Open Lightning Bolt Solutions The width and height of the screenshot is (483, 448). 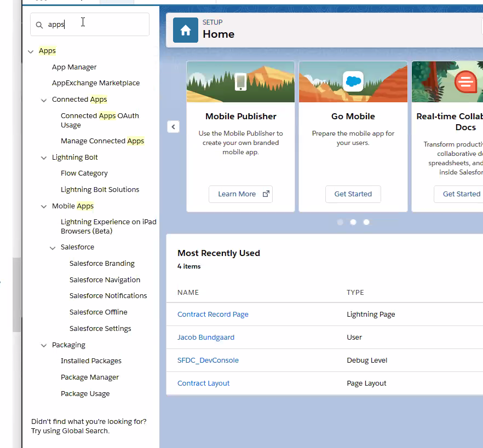pos(100,189)
